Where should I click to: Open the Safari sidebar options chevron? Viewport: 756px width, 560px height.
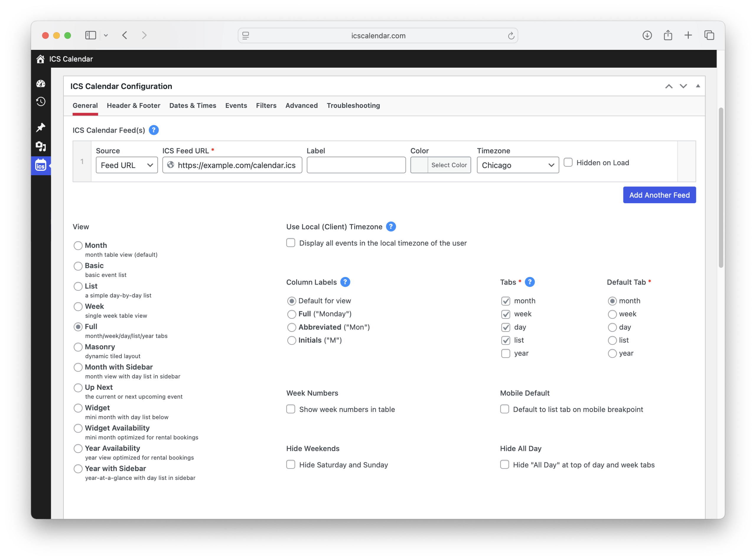[x=106, y=35]
